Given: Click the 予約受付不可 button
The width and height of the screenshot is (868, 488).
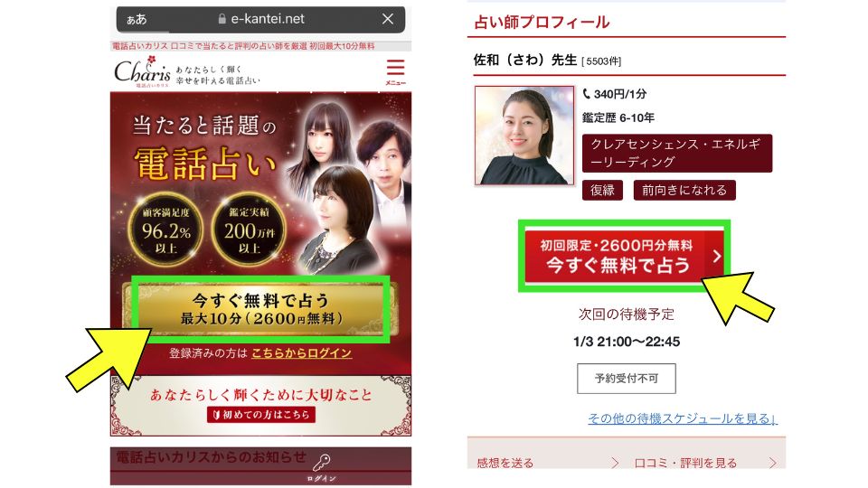Looking at the screenshot, I should click(626, 379).
